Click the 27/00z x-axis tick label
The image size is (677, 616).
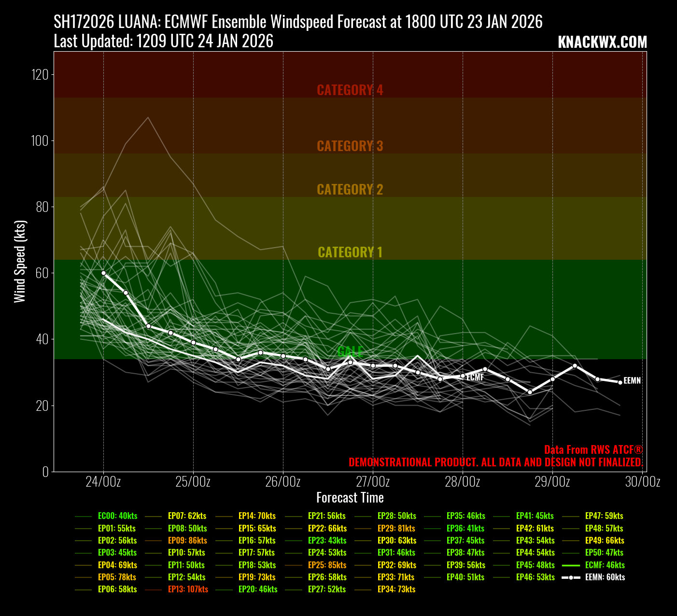pos(373,482)
